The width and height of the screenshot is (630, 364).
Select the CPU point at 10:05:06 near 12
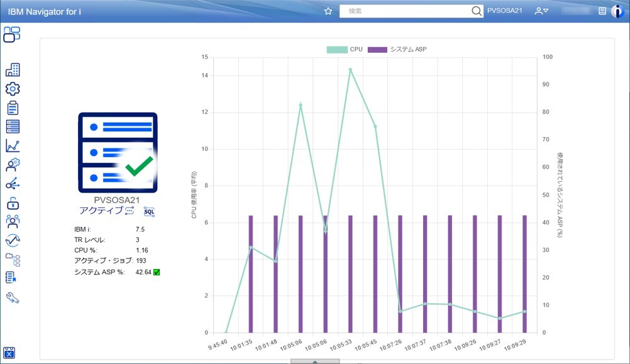[x=301, y=105]
